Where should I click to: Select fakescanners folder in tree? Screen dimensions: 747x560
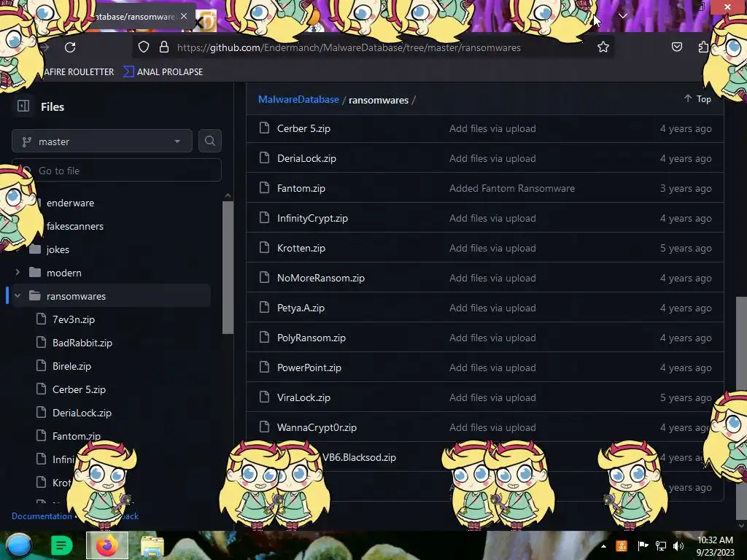(75, 226)
